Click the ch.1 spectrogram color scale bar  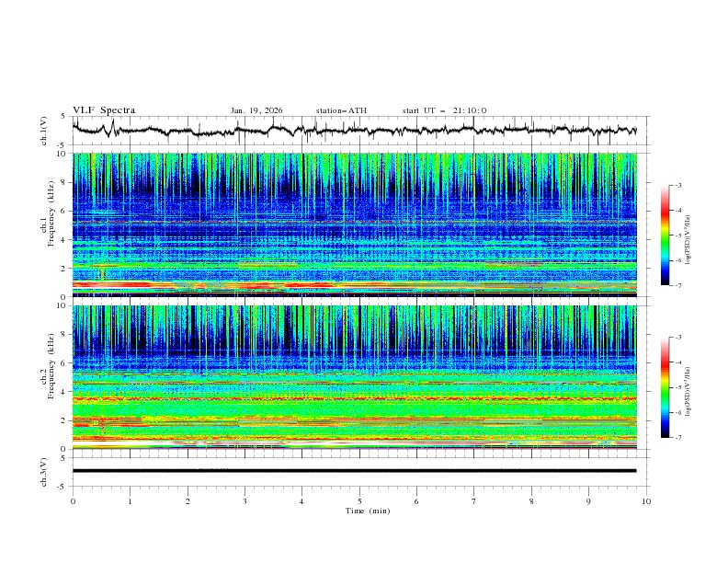pos(665,236)
